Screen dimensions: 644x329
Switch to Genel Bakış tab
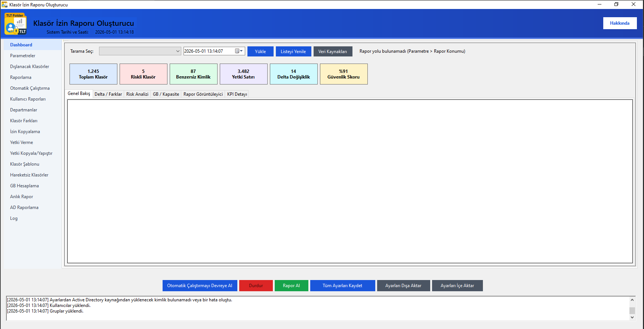coord(79,93)
